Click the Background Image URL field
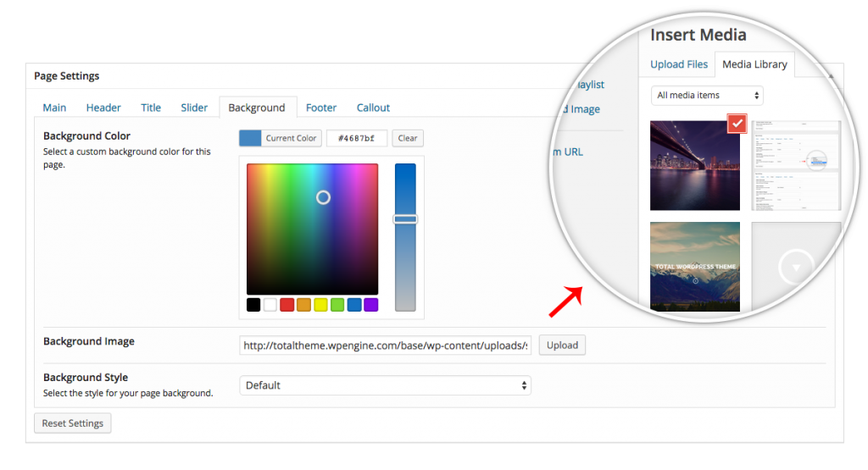 385,346
